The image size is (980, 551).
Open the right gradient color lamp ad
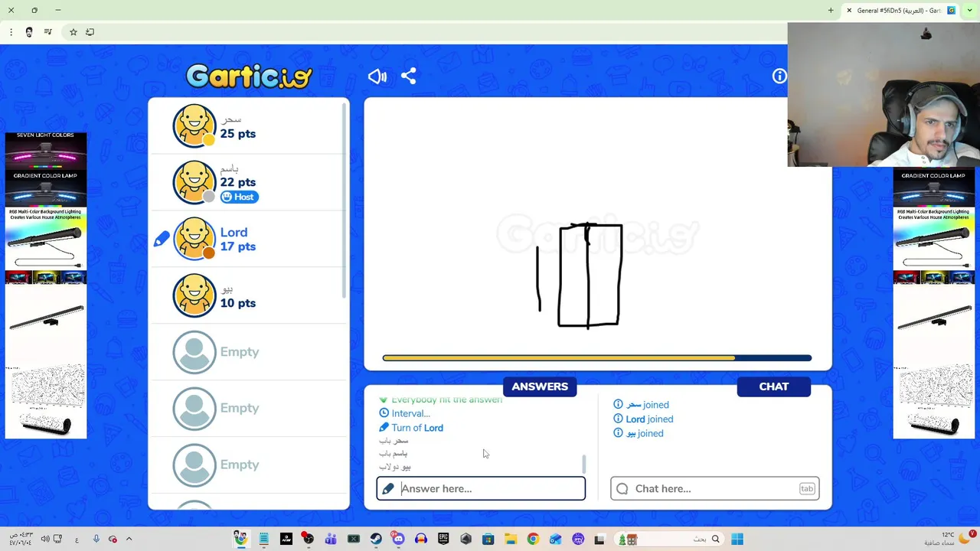coord(933,303)
